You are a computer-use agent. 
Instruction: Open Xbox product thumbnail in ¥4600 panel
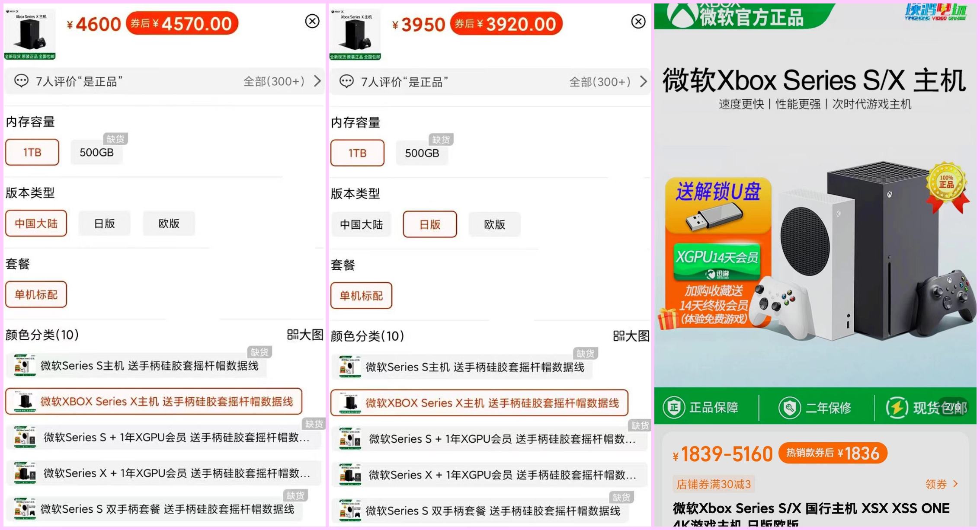pos(30,34)
